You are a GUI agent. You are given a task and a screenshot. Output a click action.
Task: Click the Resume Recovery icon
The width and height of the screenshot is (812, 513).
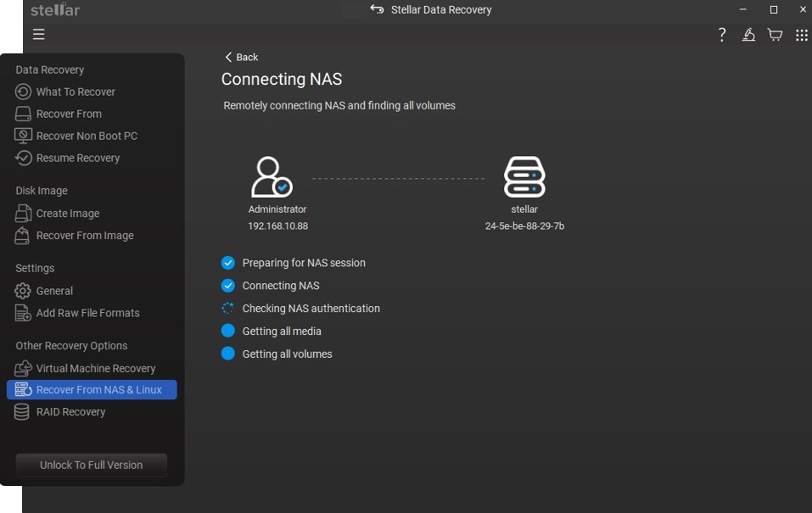(23, 158)
